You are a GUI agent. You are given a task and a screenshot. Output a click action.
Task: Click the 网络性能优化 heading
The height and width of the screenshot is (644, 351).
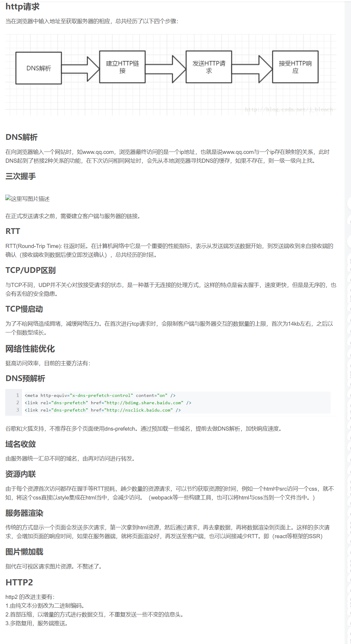click(30, 349)
